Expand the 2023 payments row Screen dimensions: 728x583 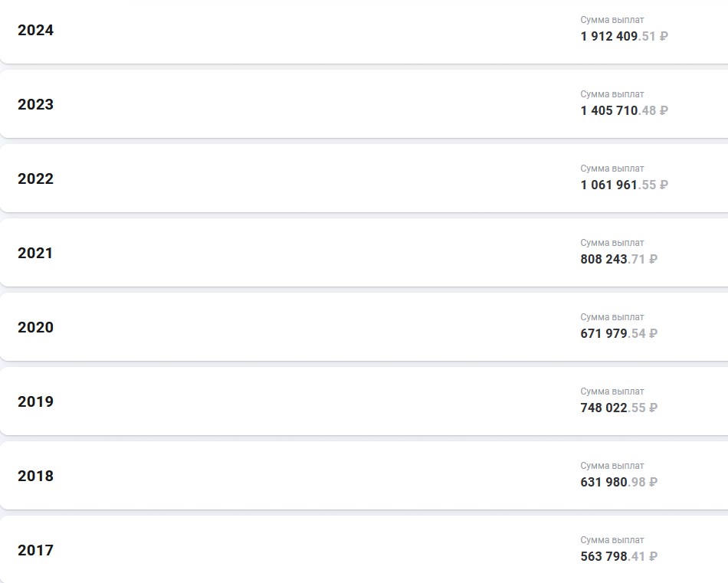(x=364, y=104)
